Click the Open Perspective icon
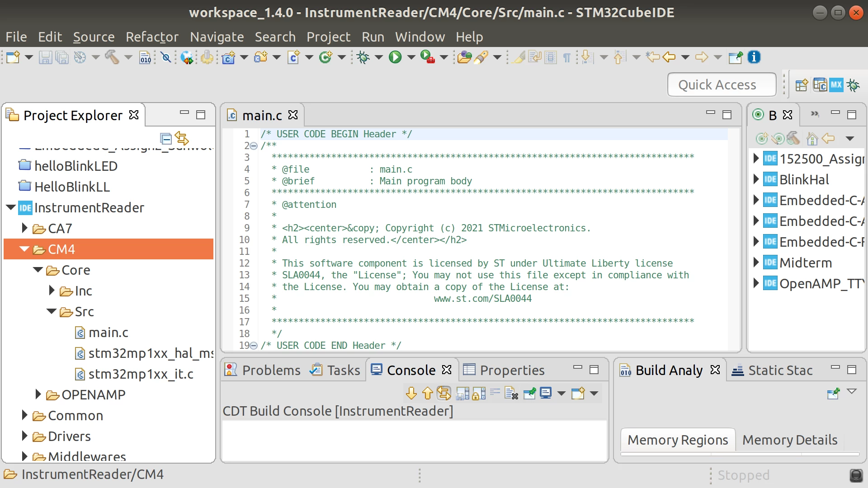 point(802,85)
